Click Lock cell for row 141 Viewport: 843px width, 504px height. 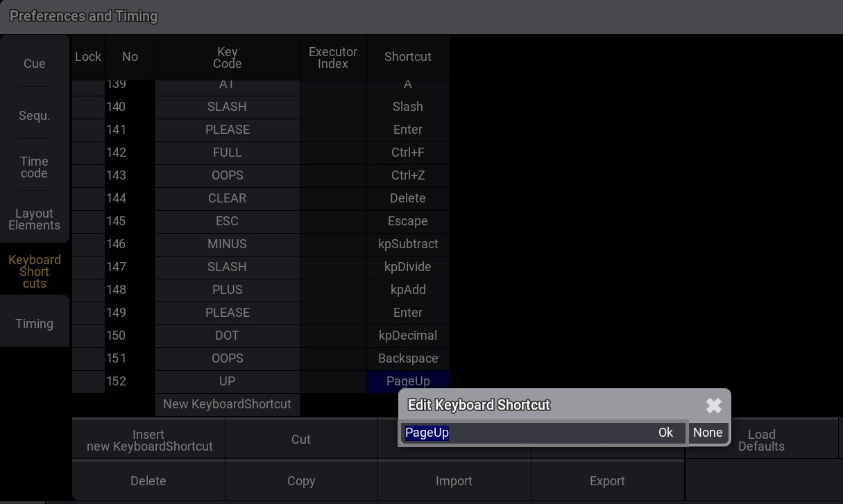pos(88,130)
